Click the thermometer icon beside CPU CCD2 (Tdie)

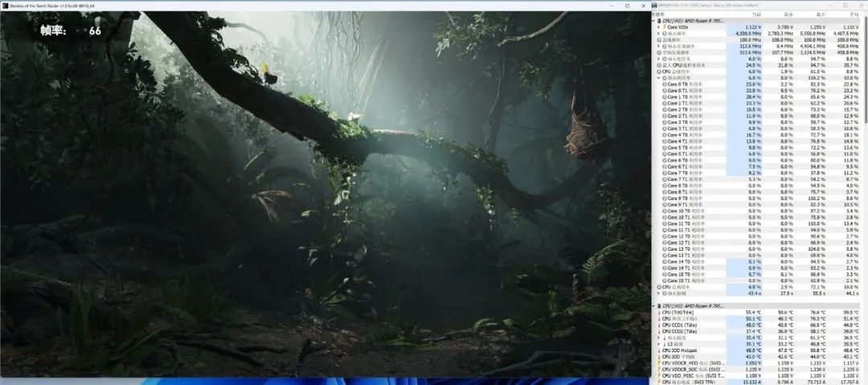(659, 331)
